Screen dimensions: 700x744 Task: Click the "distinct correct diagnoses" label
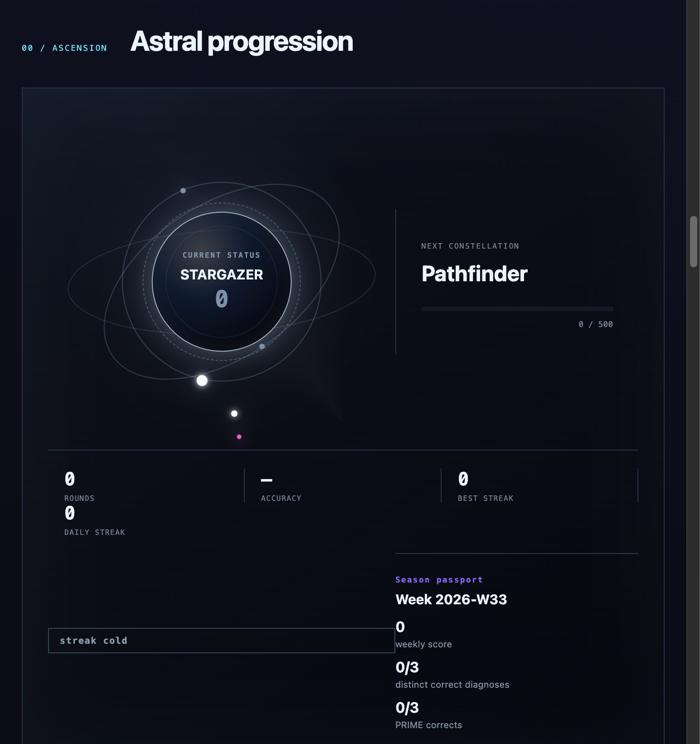[452, 685]
